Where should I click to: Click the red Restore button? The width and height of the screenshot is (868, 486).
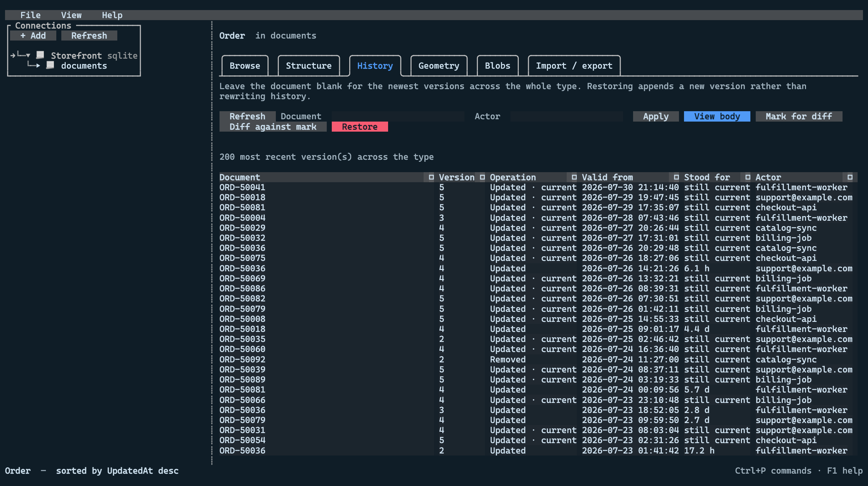[x=360, y=127]
